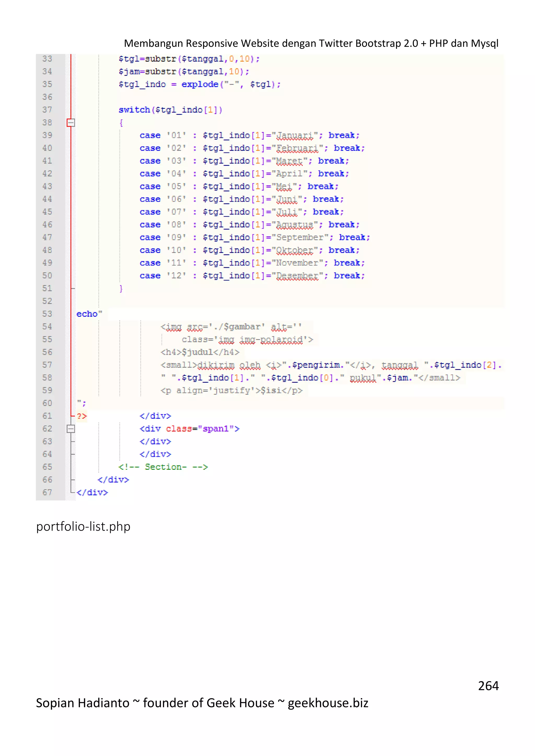The height and width of the screenshot is (756, 535).
Task: Click the explode function call on line 35
Action: [x=200, y=84]
